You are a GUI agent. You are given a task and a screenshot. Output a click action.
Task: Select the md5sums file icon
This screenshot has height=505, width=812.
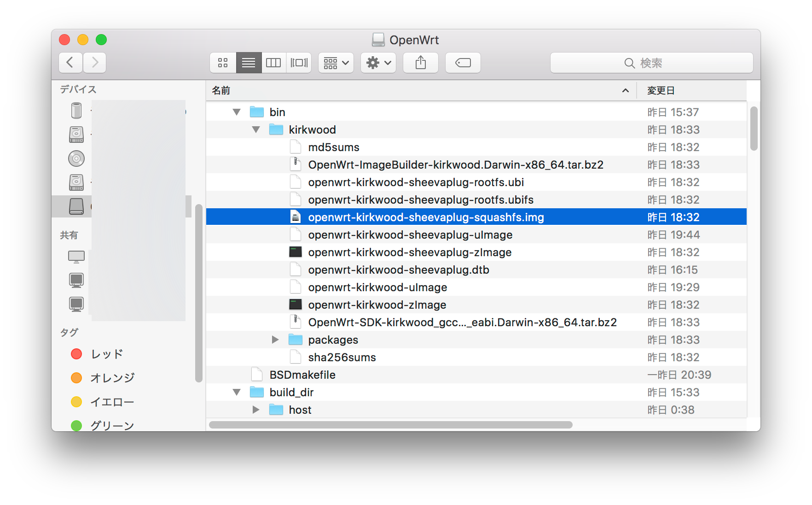coord(296,147)
